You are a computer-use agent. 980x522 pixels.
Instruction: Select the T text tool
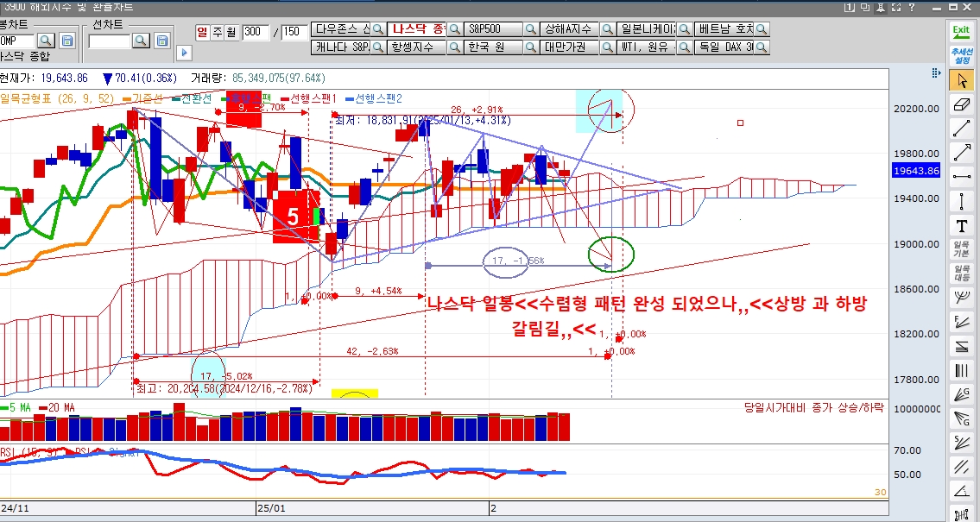pos(961,225)
